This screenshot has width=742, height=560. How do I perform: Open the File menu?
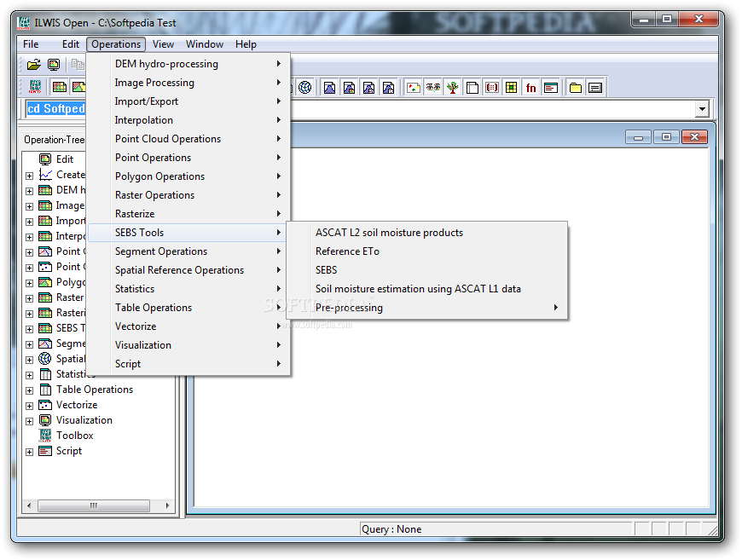pos(31,44)
